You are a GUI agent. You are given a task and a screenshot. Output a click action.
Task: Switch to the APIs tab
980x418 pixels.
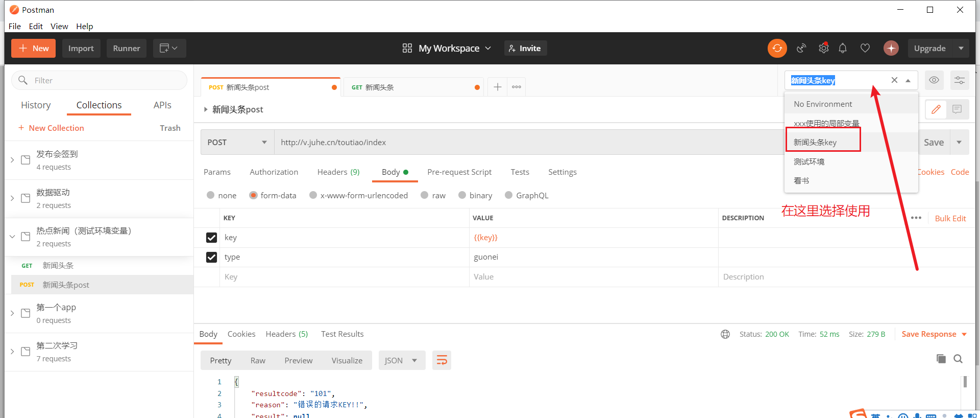pos(162,105)
